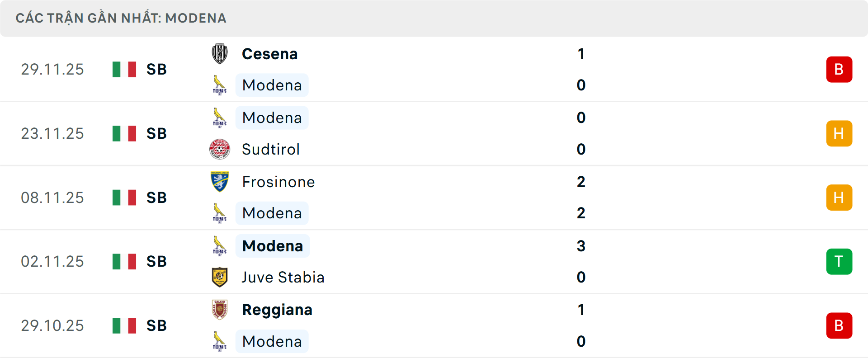Click the Italy flag beside the 29.11.25 match
Screen dimensions: 868x358
pos(124,69)
